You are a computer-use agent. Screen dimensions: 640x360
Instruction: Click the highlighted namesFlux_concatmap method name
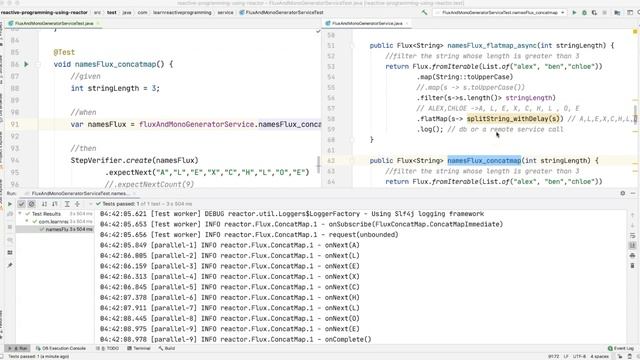[484, 161]
